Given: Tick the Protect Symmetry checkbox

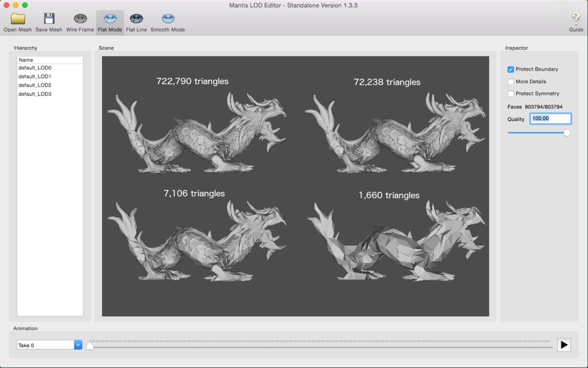Looking at the screenshot, I should click(511, 94).
